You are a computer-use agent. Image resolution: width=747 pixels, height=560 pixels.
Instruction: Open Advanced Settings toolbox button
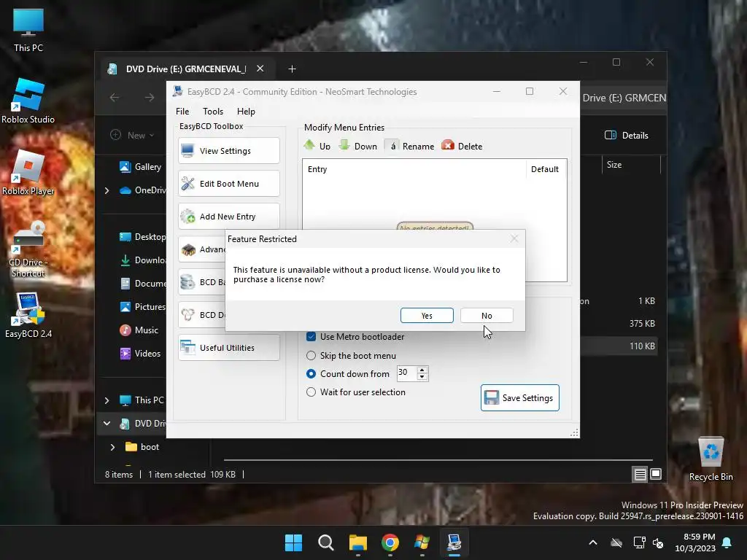[x=202, y=249]
